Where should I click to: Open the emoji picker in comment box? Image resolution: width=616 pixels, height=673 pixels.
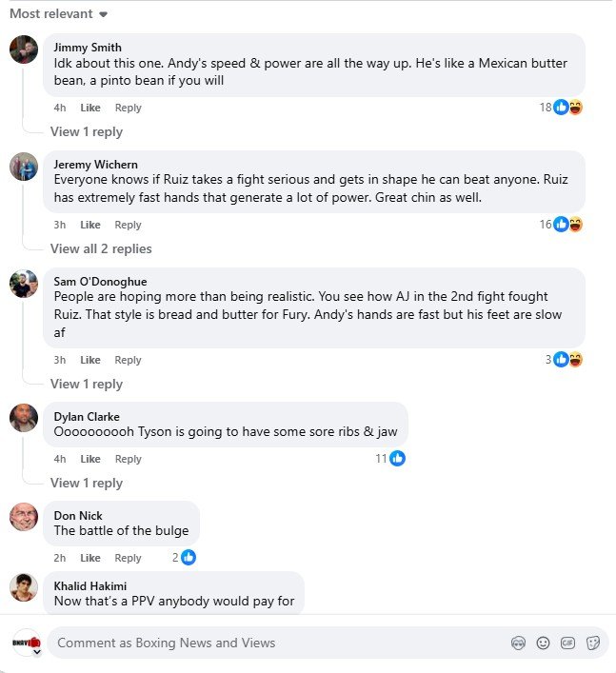point(544,643)
